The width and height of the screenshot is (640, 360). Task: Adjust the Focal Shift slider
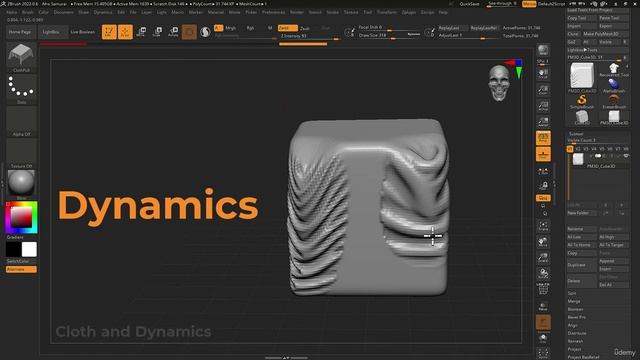[389, 27]
